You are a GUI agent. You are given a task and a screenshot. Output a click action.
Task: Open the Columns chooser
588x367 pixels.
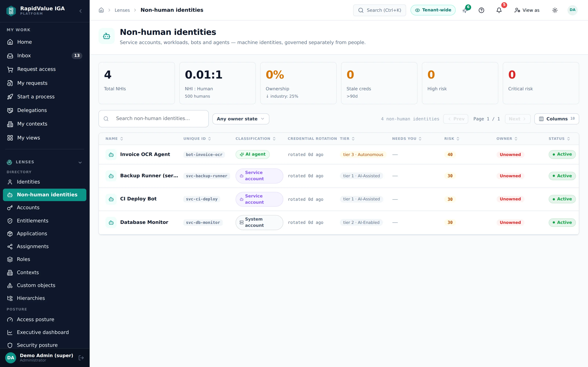[x=557, y=119]
